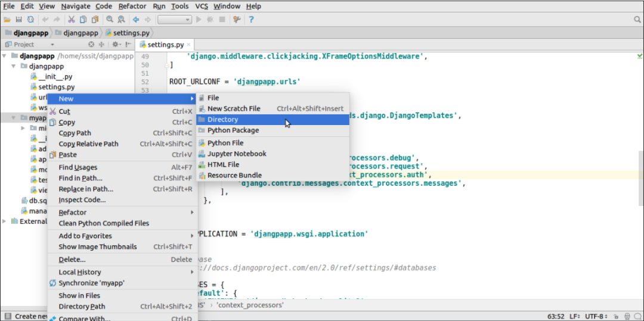Viewport: 644px width, 321px height.
Task: Select Python Package in New submenu
Action: [273, 130]
